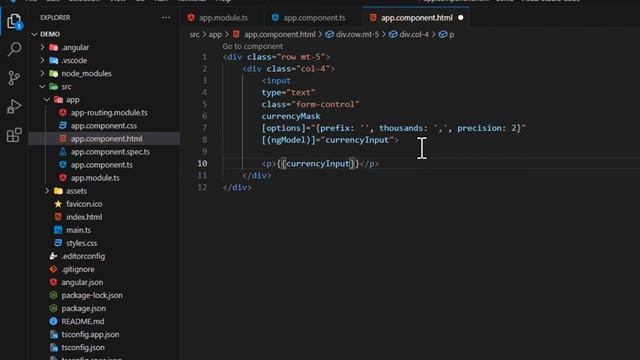This screenshot has width=640, height=360.
Task: Click the node_modules folder icon
Action: (53, 73)
